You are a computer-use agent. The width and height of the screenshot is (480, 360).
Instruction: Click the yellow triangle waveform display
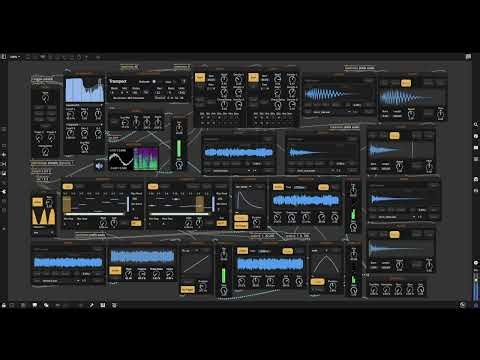[44, 217]
